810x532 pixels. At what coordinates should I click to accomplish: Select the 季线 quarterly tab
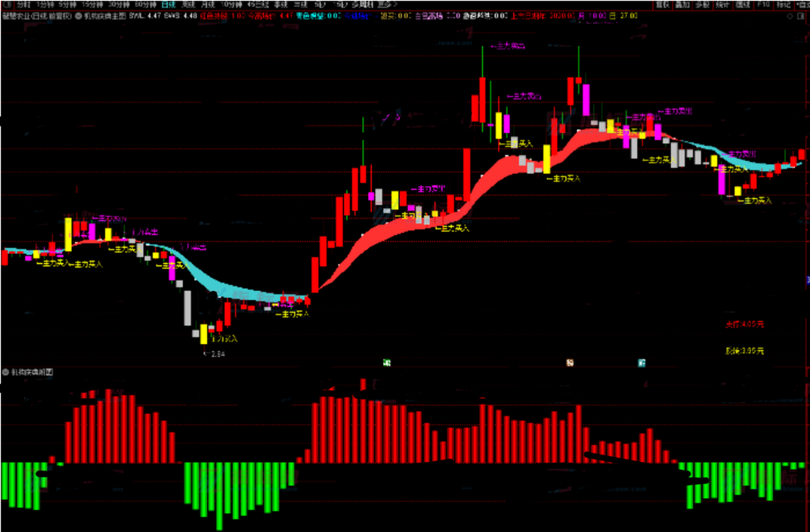(281, 5)
